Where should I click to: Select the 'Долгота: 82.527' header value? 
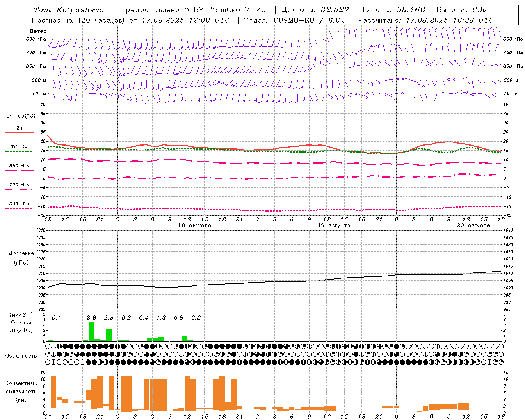[x=315, y=9]
